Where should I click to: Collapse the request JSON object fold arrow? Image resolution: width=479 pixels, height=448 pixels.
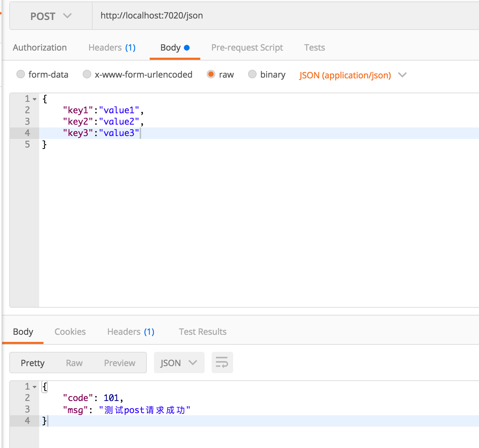(x=35, y=99)
